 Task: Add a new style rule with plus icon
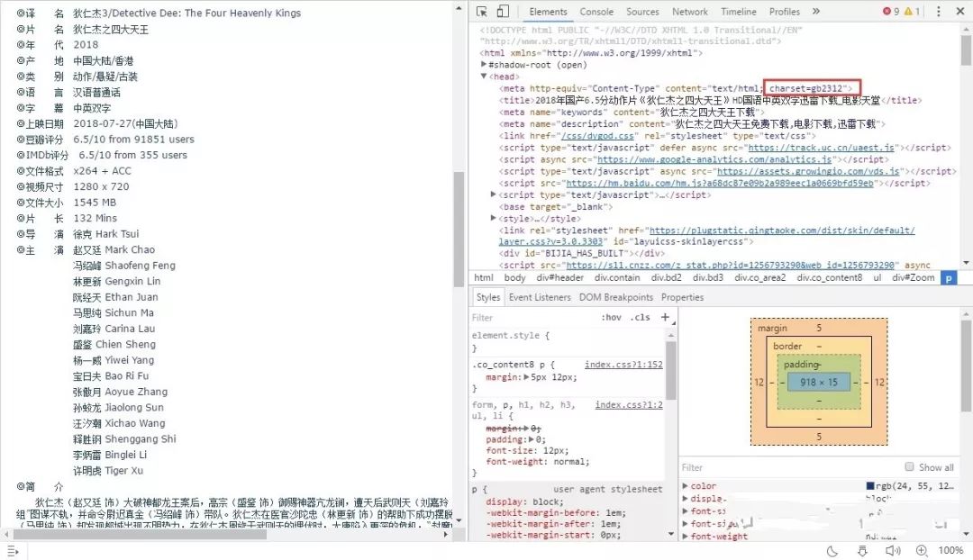[x=665, y=317]
